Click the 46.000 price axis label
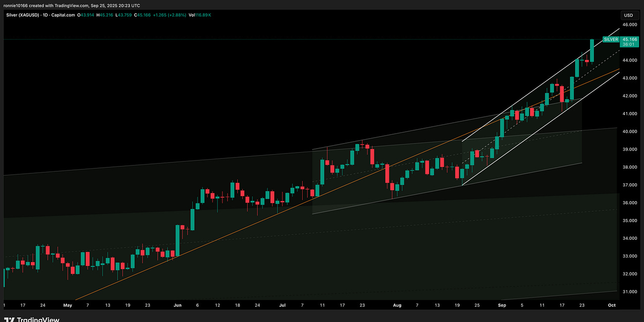 (x=629, y=24)
